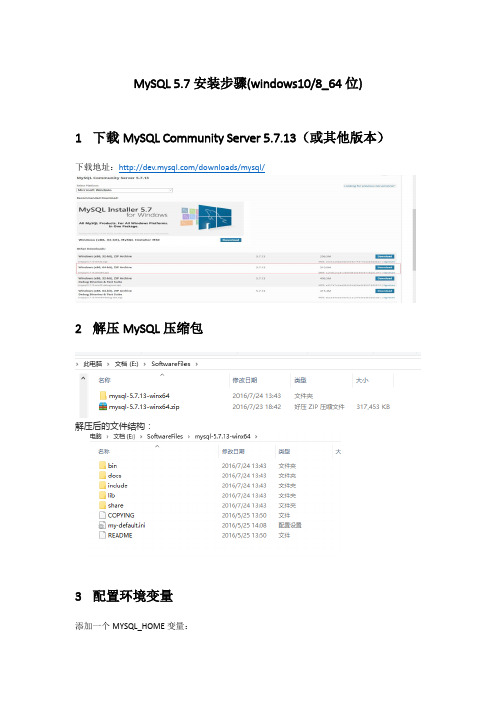Image resolution: width=496 pixels, height=702 pixels.
Task: Select the mysql-5.7.13-winx64 folder icon
Action: point(103,395)
